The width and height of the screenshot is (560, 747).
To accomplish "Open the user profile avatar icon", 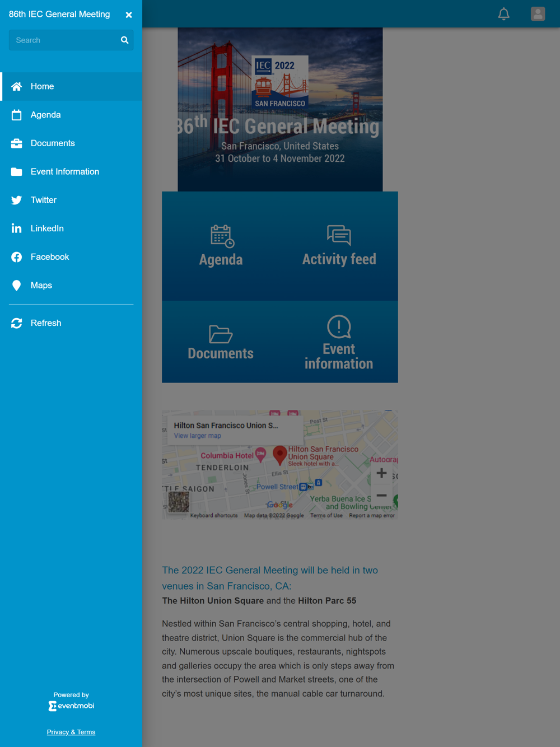I will click(x=538, y=14).
